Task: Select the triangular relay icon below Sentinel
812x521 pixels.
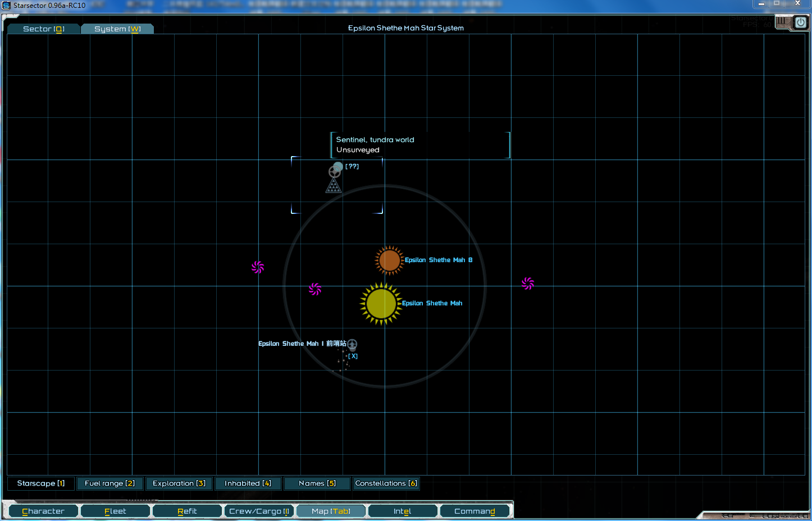Action: point(334,186)
